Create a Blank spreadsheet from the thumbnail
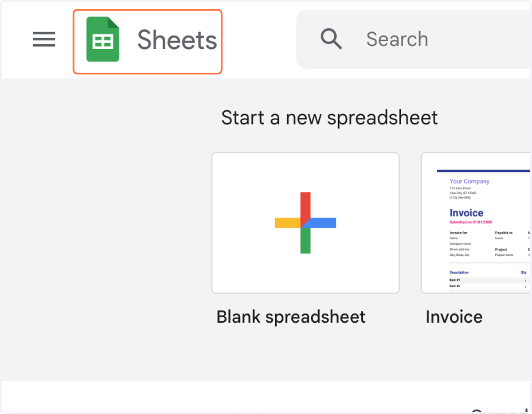The height and width of the screenshot is (414, 532). click(305, 223)
